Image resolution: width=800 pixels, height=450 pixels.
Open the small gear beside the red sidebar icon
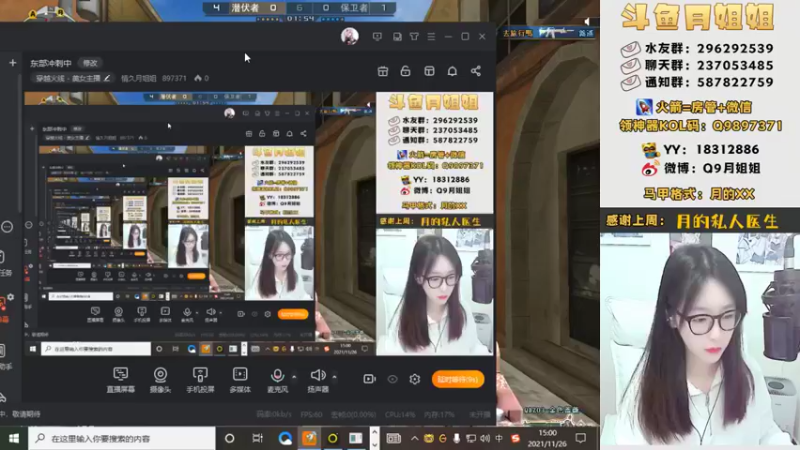11,297
